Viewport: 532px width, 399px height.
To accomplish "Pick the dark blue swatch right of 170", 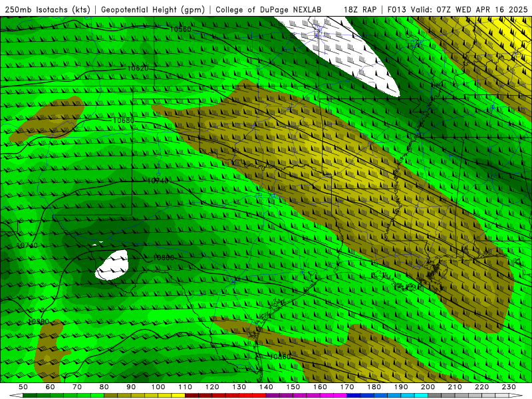I will click(354, 396).
